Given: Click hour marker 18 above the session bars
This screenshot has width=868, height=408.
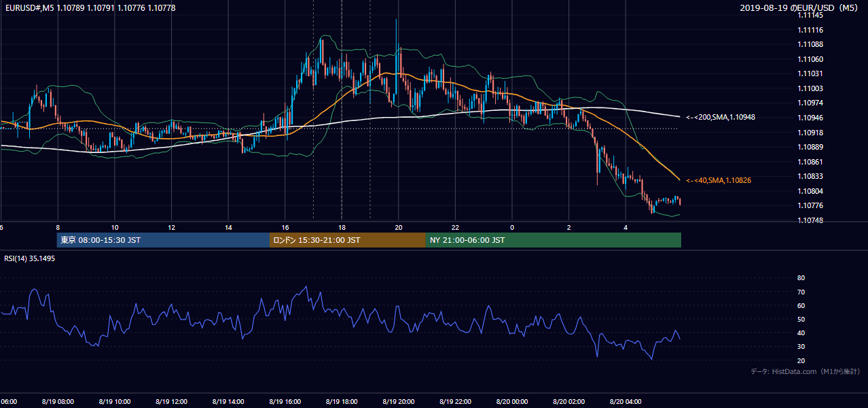Looking at the screenshot, I should point(342,228).
